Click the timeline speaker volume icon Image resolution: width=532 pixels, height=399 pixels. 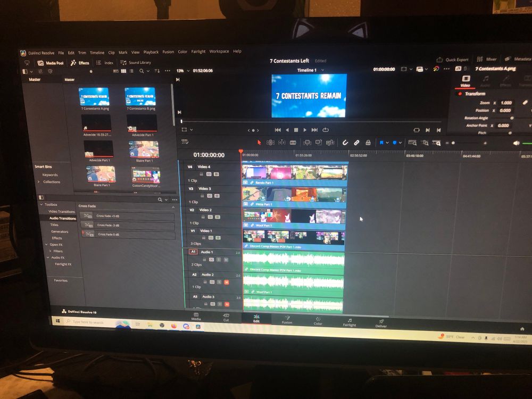[516, 143]
